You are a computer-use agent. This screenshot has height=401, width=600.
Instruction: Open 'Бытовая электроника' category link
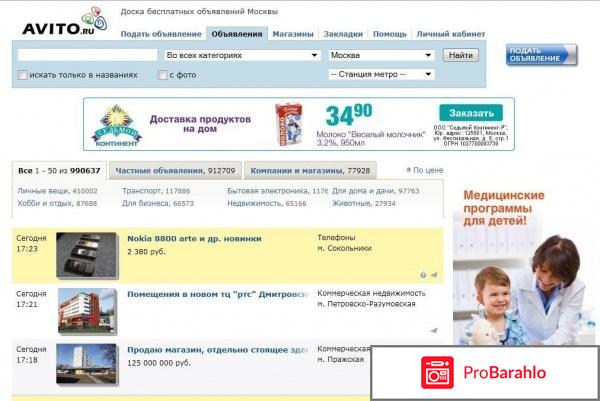pos(277,191)
